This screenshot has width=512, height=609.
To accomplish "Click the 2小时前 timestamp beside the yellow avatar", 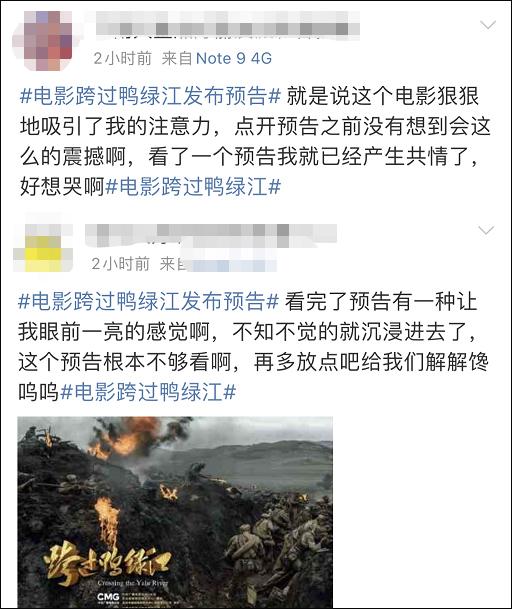I will point(120,264).
